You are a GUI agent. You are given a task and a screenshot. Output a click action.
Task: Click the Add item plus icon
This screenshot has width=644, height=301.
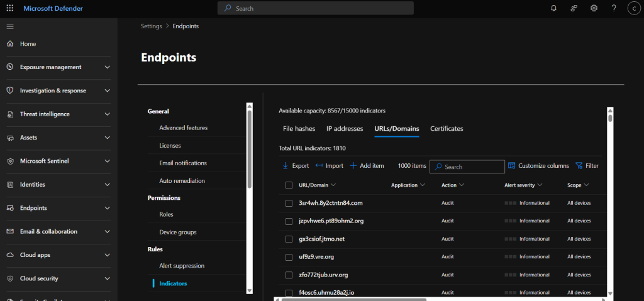point(353,166)
